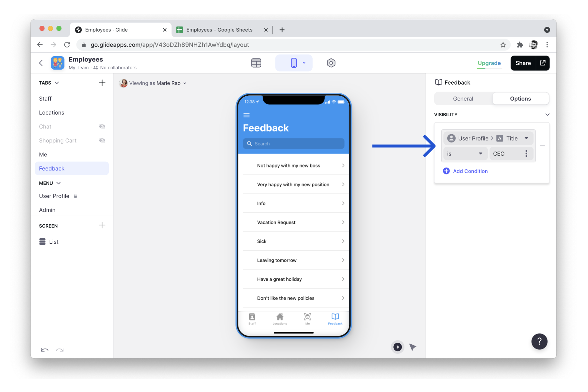Screen dimensions: 588x392
Task: Switch to the General tab
Action: 463,99
